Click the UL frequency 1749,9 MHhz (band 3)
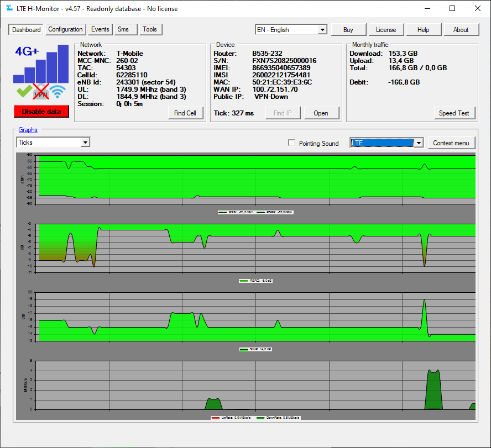The width and height of the screenshot is (491, 448). tap(152, 89)
